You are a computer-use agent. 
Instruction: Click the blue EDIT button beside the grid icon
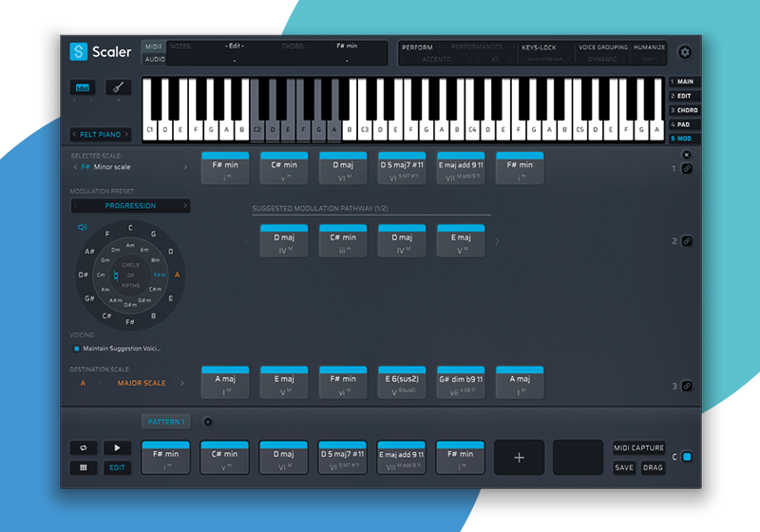click(x=117, y=467)
